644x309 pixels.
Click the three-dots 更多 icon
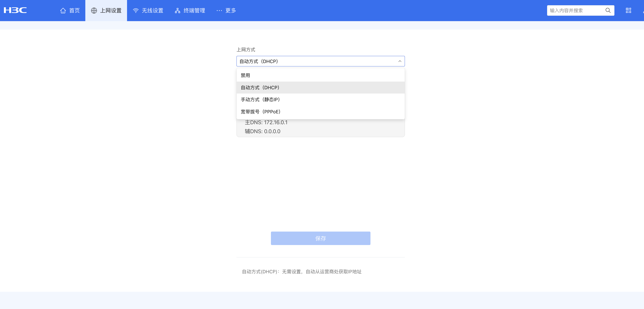click(219, 10)
